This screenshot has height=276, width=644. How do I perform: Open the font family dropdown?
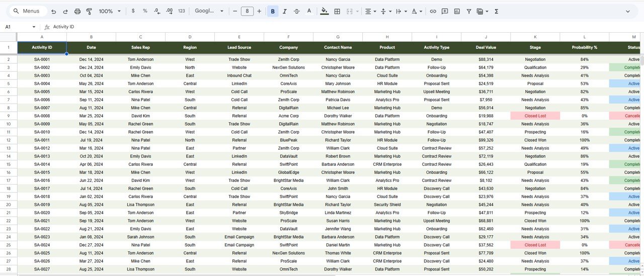point(209,11)
